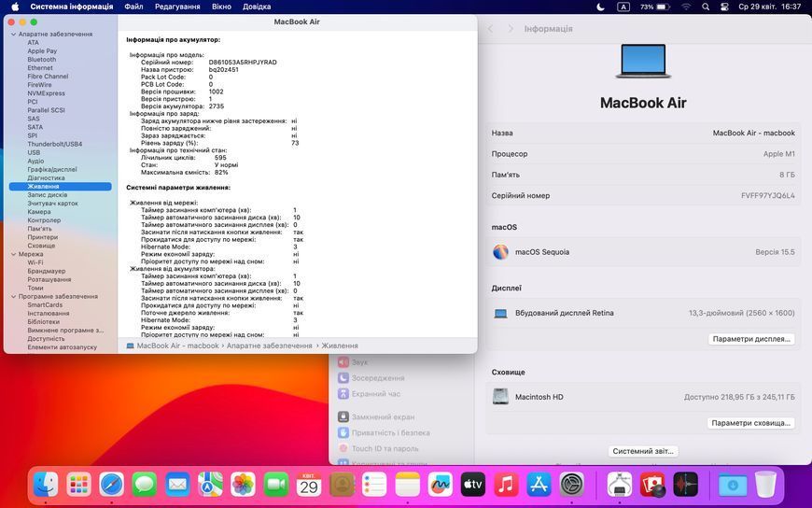Click MacBook Air - macbook in path bar
The width and height of the screenshot is (812, 508).
[177, 346]
